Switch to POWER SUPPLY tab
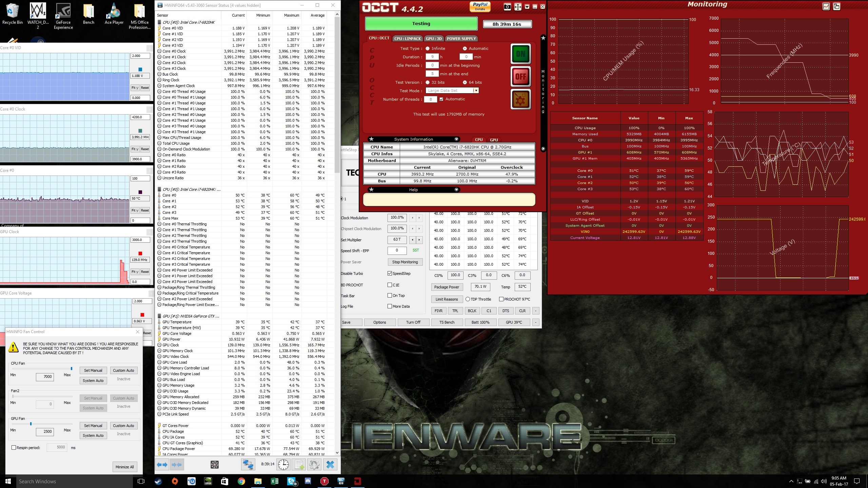This screenshot has height=488, width=868. click(461, 39)
